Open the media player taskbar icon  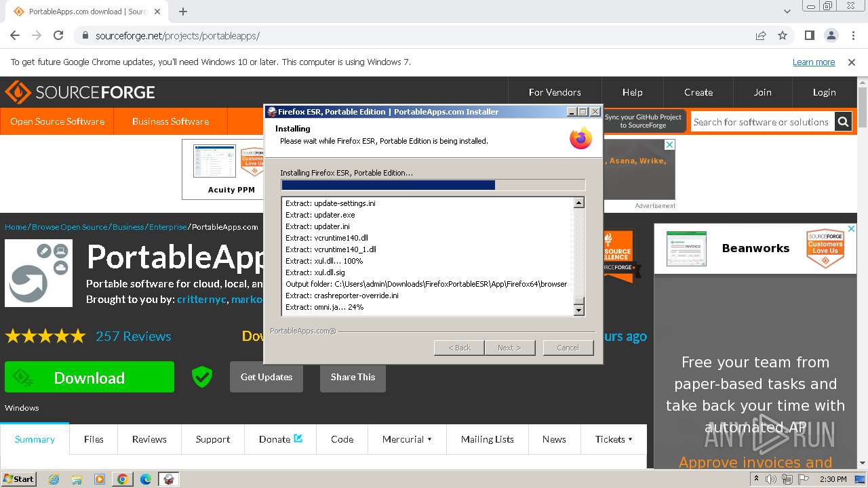[100, 479]
